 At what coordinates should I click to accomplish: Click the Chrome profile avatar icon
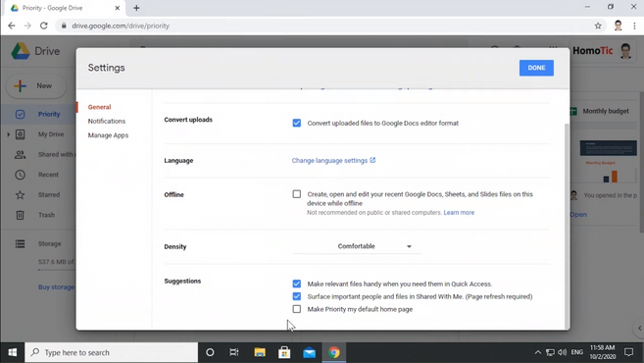click(619, 26)
